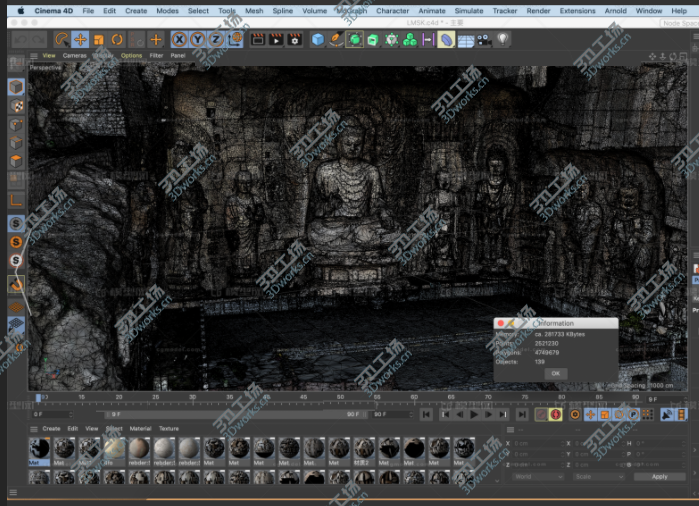The height and width of the screenshot is (506, 699).
Task: Open material manager hamburger menu icon
Action: click(33, 429)
